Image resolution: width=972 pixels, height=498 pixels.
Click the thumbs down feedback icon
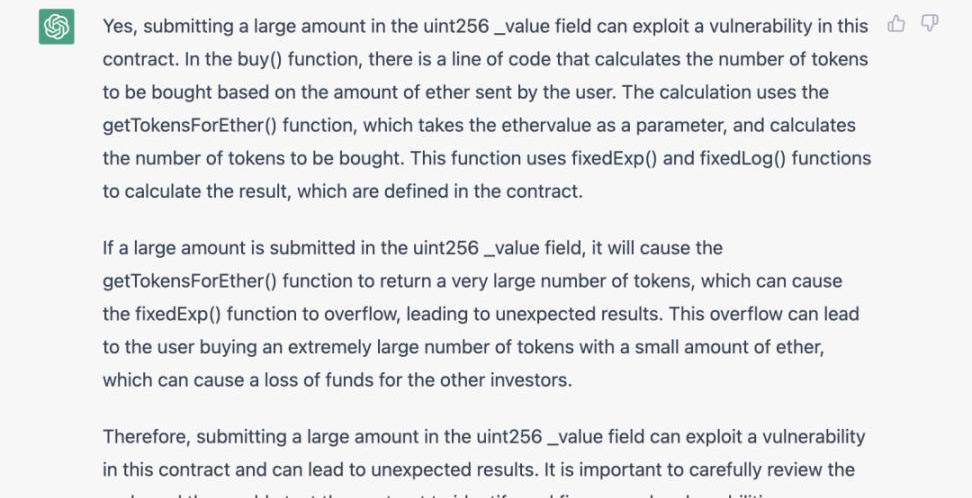(929, 23)
